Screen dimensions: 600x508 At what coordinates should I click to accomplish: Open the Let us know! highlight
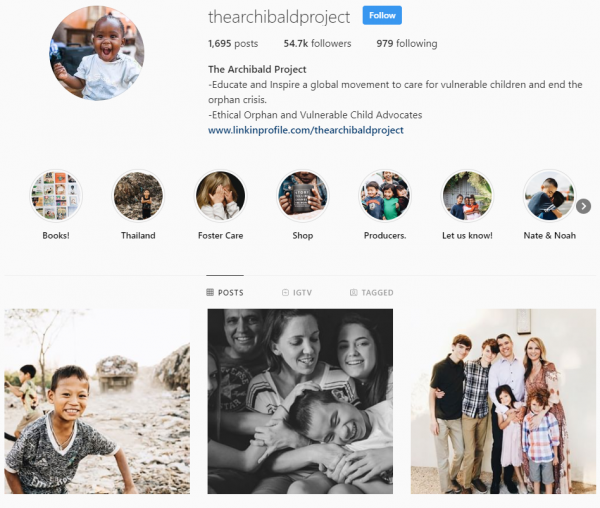pyautogui.click(x=467, y=196)
